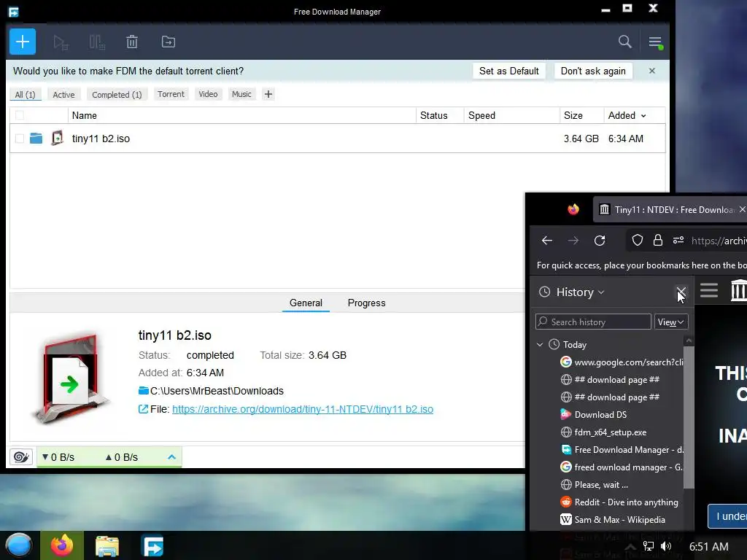Expand the speed panel chevron
747x560 pixels.
tap(171, 457)
